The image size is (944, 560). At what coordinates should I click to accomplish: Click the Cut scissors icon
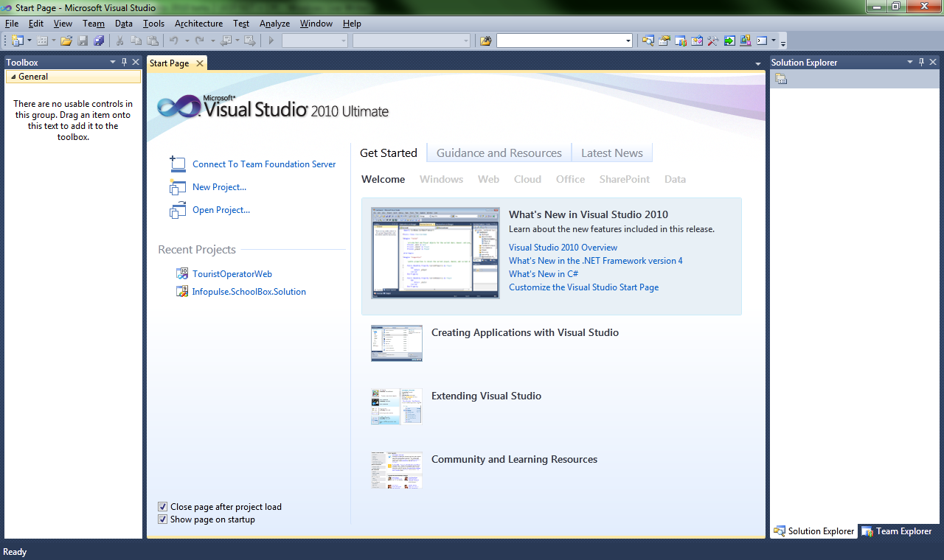[119, 41]
